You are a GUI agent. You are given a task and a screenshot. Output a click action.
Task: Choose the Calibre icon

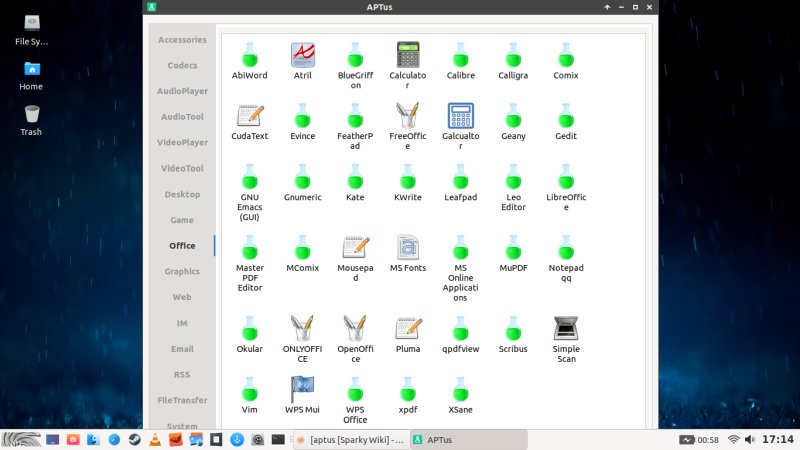[461, 55]
